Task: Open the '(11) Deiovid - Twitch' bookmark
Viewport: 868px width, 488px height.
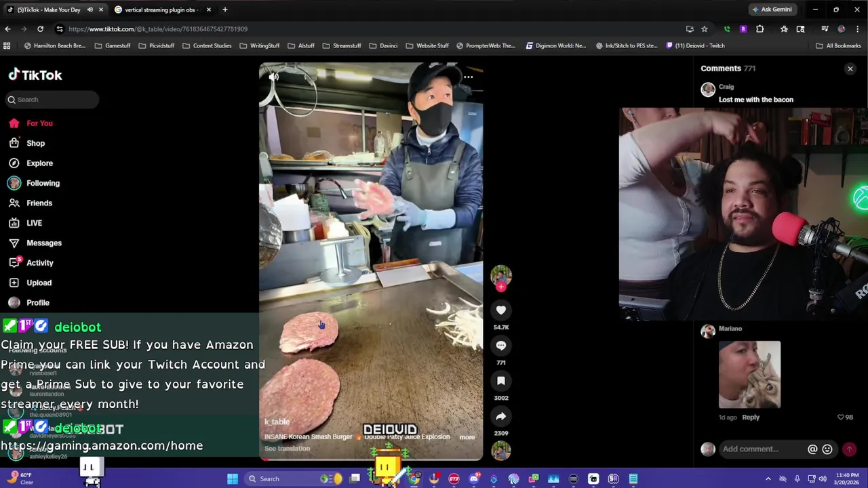Action: (x=695, y=46)
